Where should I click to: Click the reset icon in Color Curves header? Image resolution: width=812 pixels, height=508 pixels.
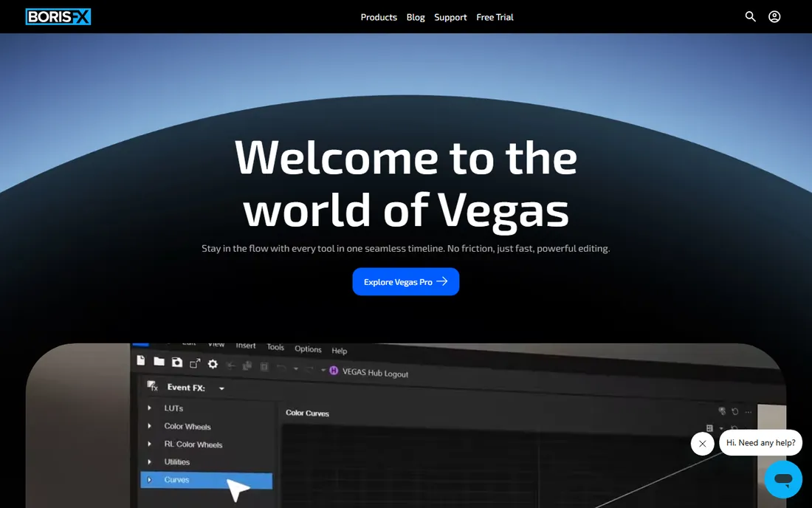pos(734,411)
